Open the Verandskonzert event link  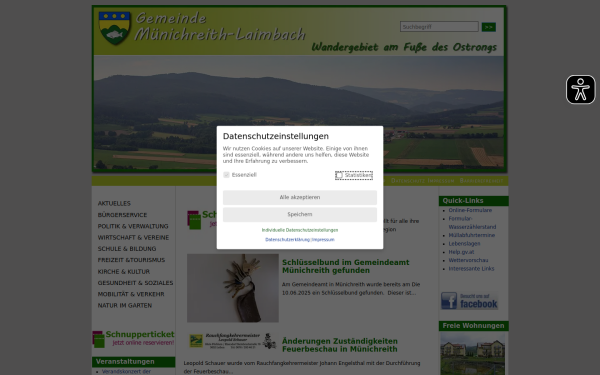pyautogui.click(x=126, y=372)
